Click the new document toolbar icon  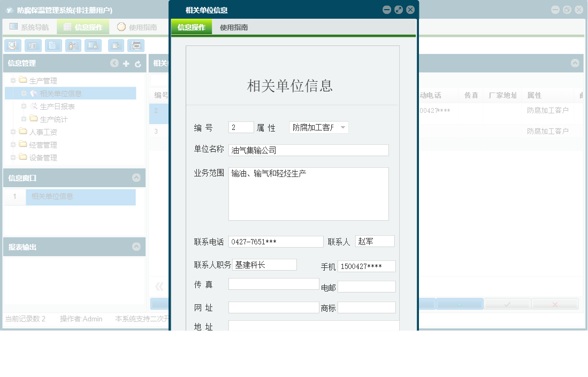click(53, 45)
